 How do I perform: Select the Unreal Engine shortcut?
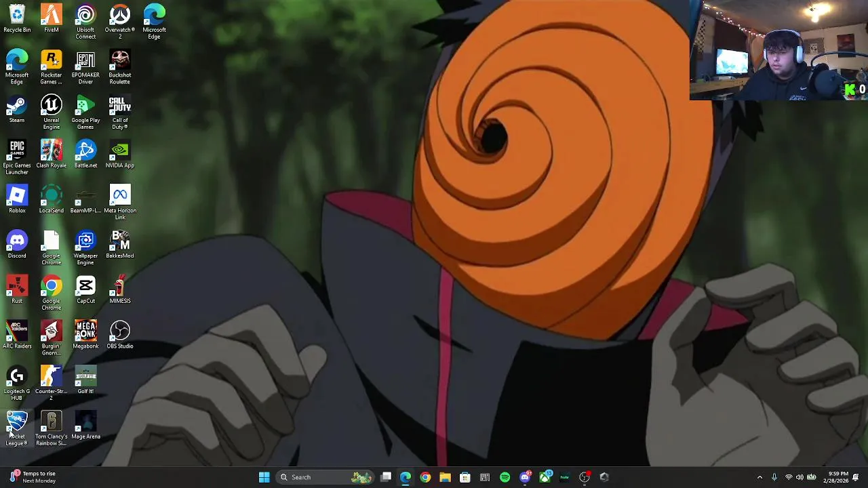tap(52, 113)
